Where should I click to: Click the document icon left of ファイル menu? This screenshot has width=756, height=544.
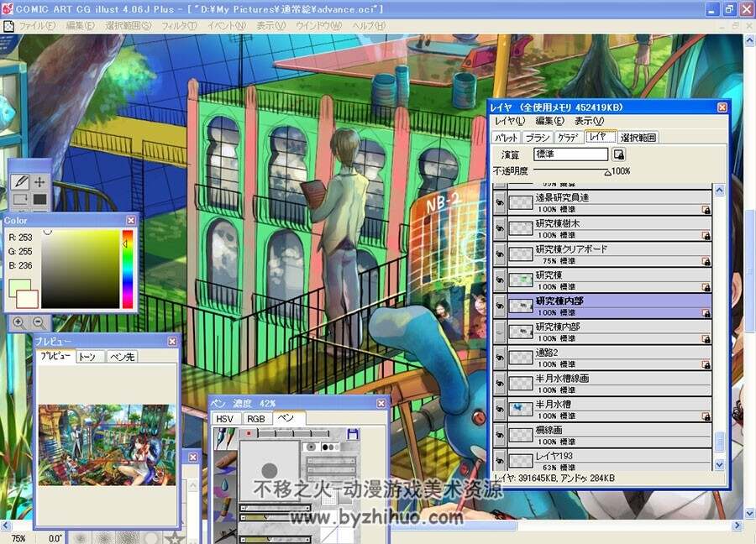coord(8,26)
